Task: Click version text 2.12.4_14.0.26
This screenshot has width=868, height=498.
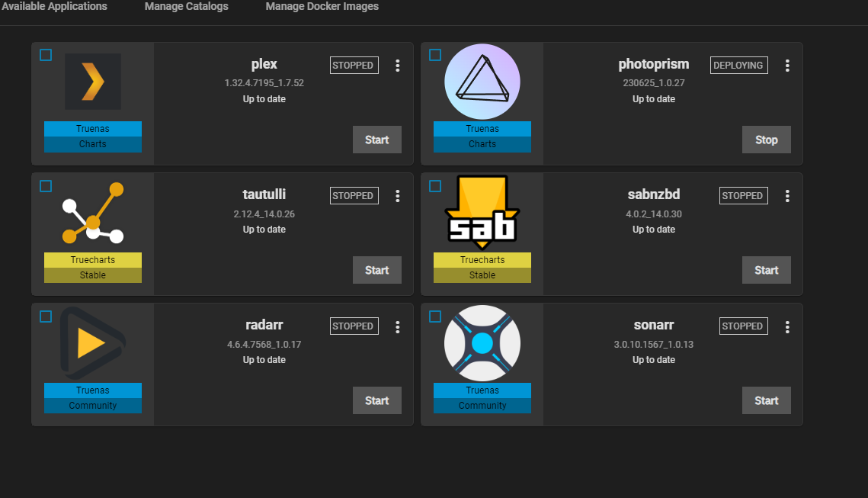Action: pyautogui.click(x=264, y=214)
